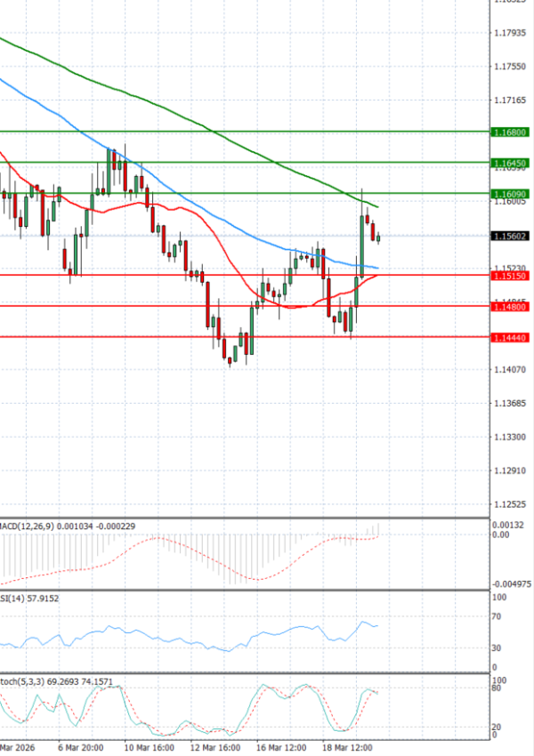Viewport: 534px width, 756px height.
Task: Click the MACD(12,26,9) indicator label
Action: pyautogui.click(x=67, y=527)
